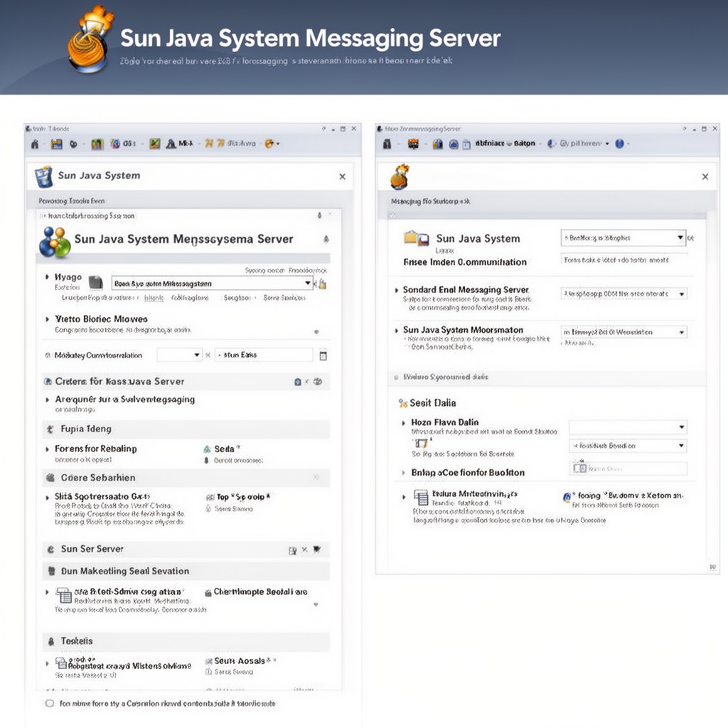Click the folder icon beside right Sun Java System
Image resolution: width=728 pixels, height=728 pixels.
[x=416, y=238]
